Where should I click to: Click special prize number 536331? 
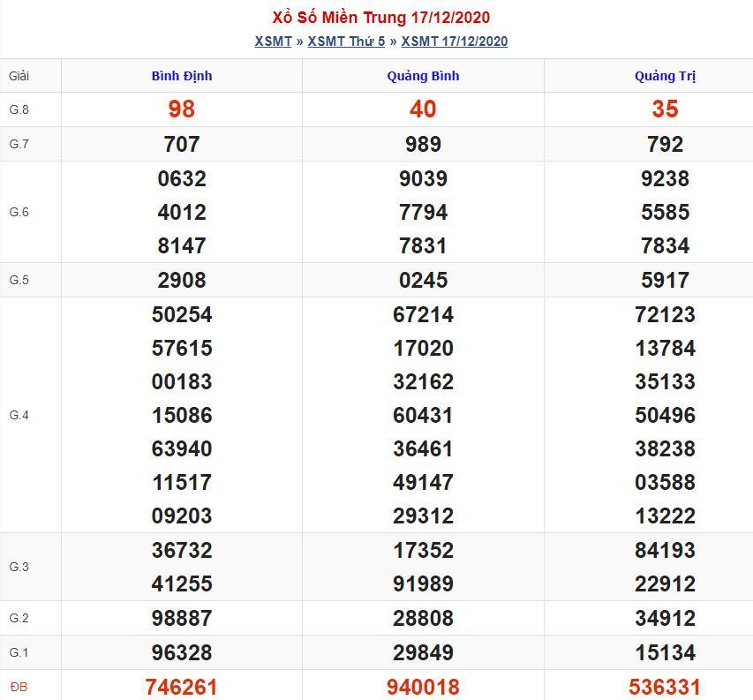(665, 687)
